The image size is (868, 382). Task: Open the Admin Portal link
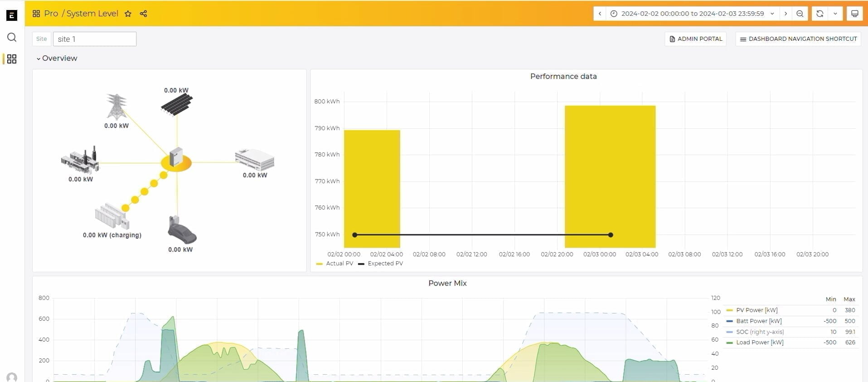[x=695, y=39]
